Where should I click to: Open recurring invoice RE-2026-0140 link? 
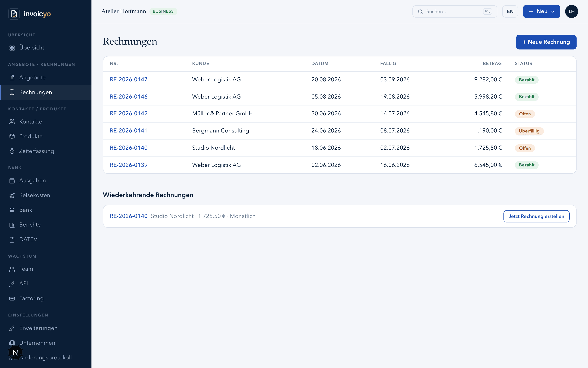pos(129,216)
